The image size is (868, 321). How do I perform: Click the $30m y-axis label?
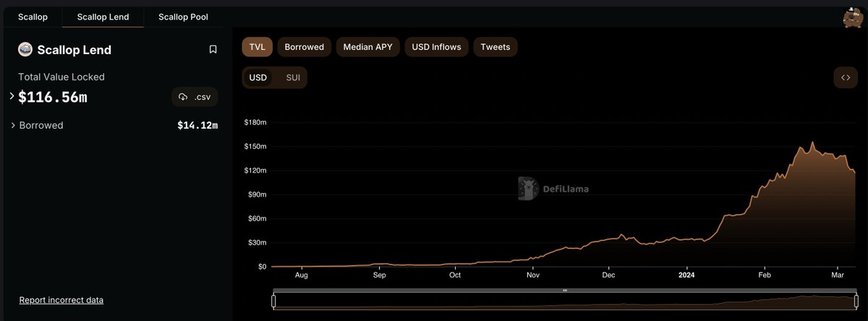pos(257,242)
